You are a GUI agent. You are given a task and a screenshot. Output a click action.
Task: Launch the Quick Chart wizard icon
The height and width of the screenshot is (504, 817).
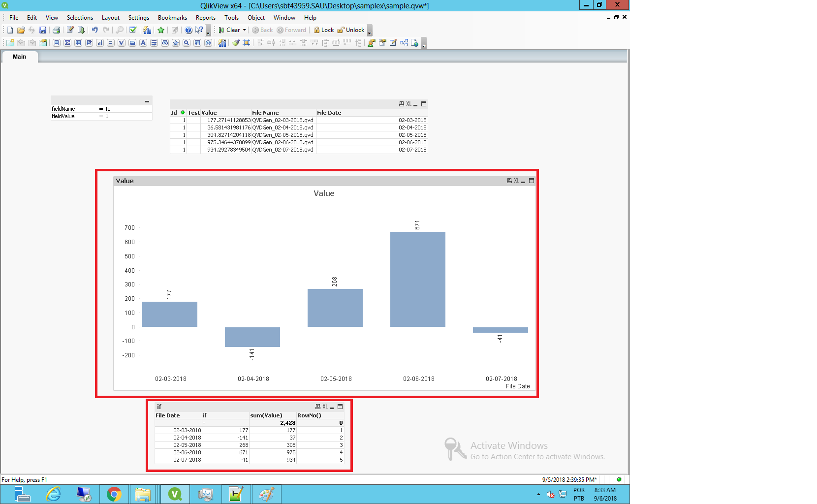click(x=147, y=30)
